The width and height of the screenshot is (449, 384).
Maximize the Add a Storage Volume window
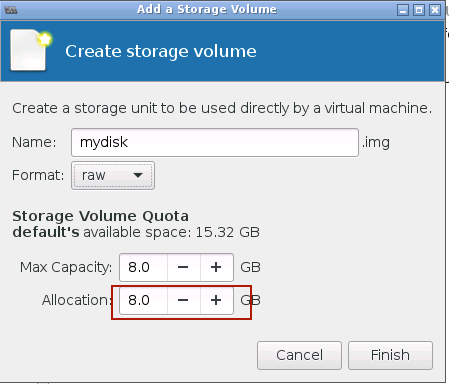419,10
